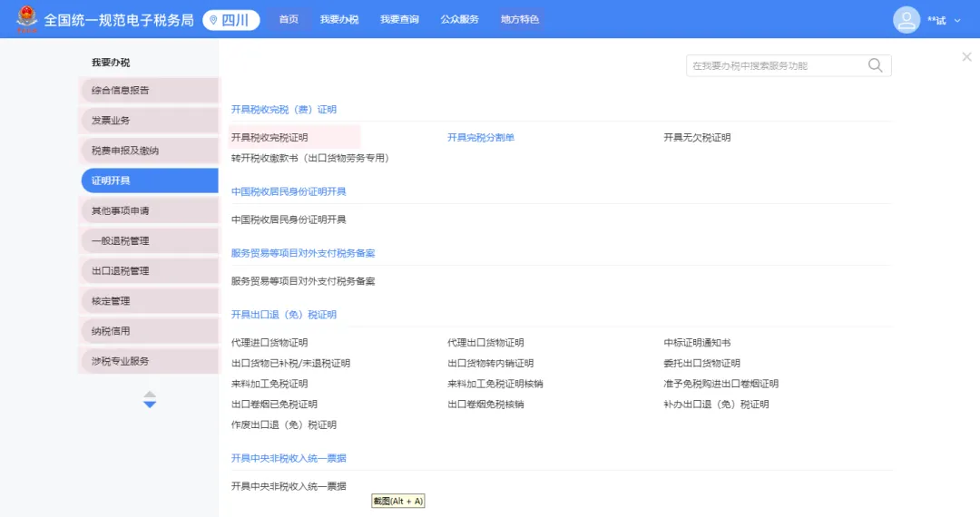Select 涉税专业服务 in the sidebar

(x=150, y=361)
